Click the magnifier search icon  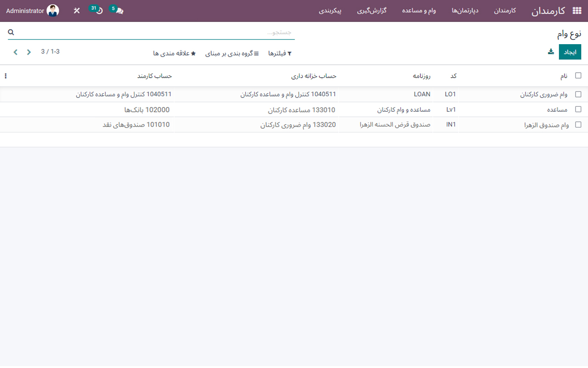(11, 32)
